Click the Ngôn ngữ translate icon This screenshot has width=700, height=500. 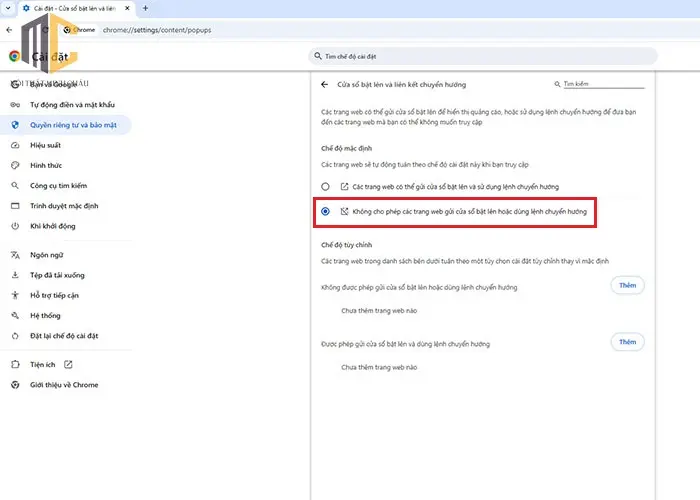pos(15,255)
